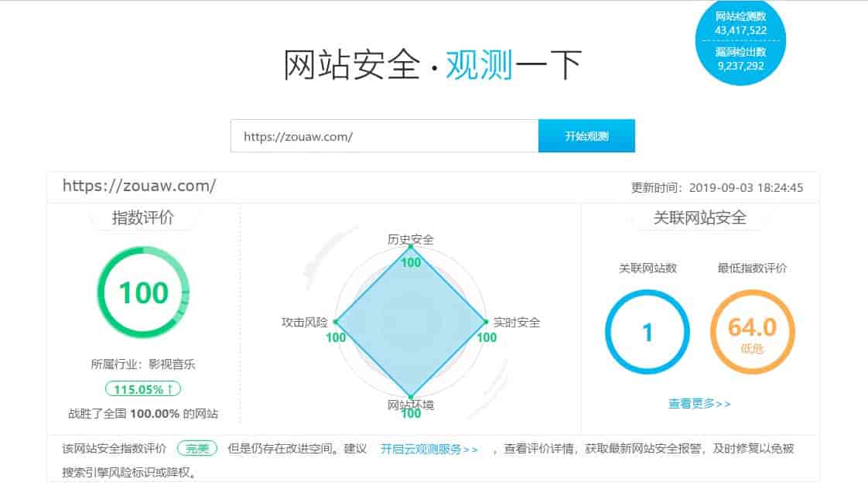Open the 开启云观测服务>> link

point(429,449)
